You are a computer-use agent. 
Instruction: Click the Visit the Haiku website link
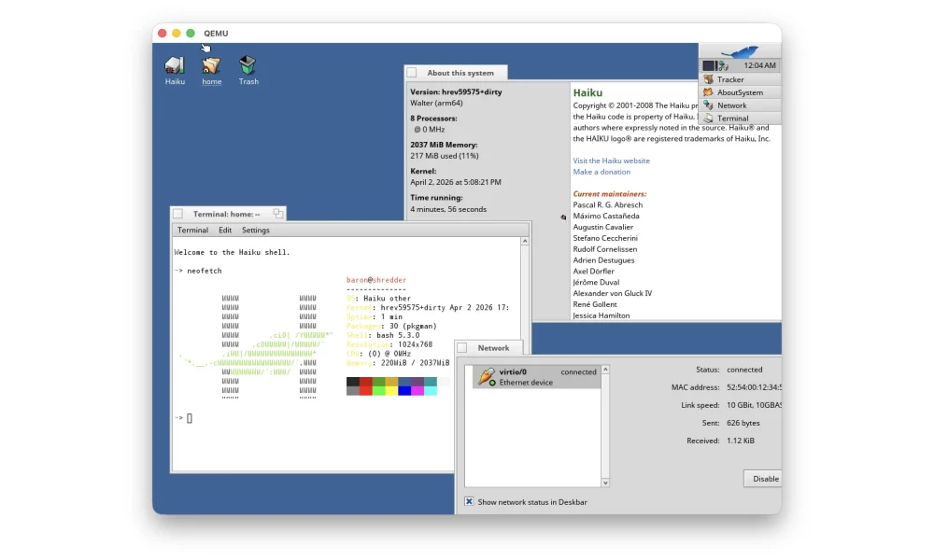tap(611, 161)
